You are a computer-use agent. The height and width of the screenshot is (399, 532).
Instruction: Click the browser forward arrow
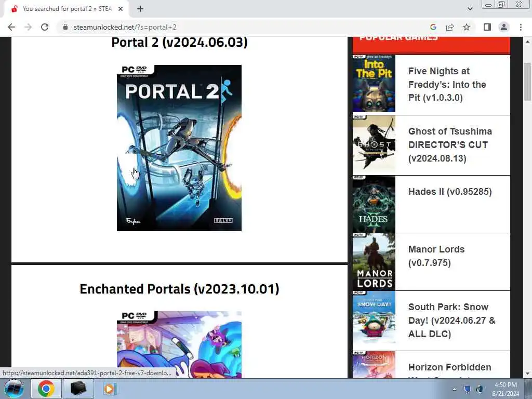(x=28, y=27)
